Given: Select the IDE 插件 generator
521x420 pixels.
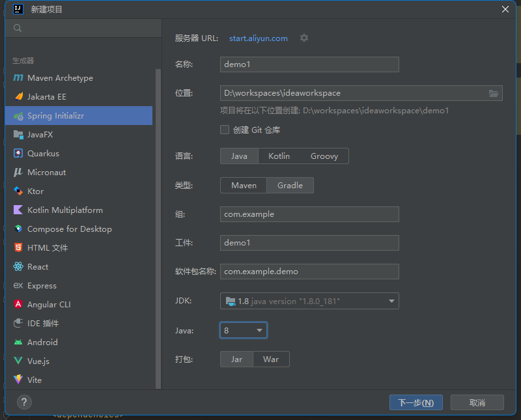Looking at the screenshot, I should tap(79, 324).
